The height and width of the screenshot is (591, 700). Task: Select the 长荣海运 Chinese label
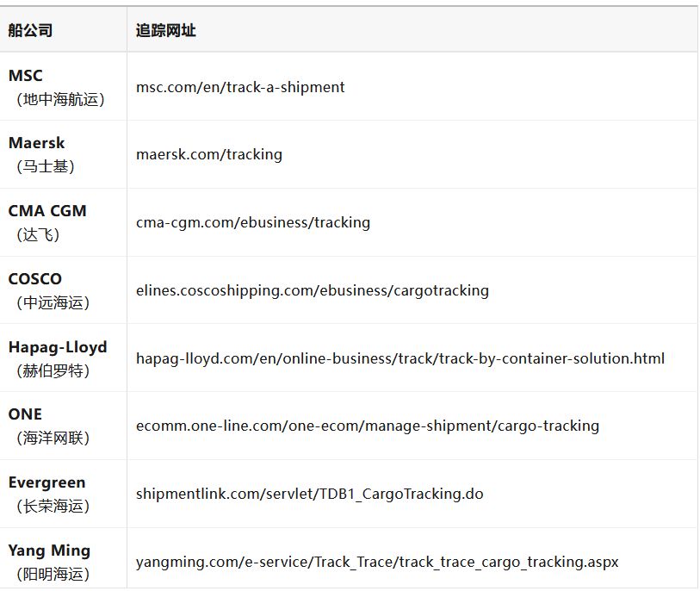coord(53,507)
